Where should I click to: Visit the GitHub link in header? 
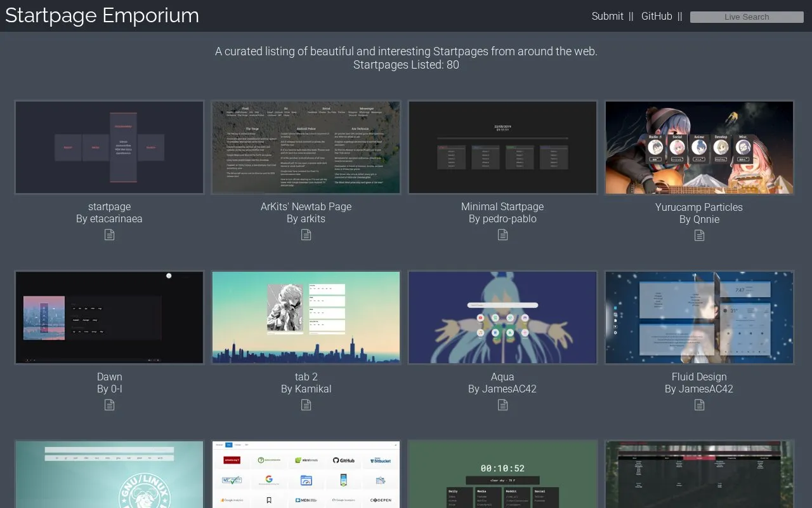(x=657, y=17)
